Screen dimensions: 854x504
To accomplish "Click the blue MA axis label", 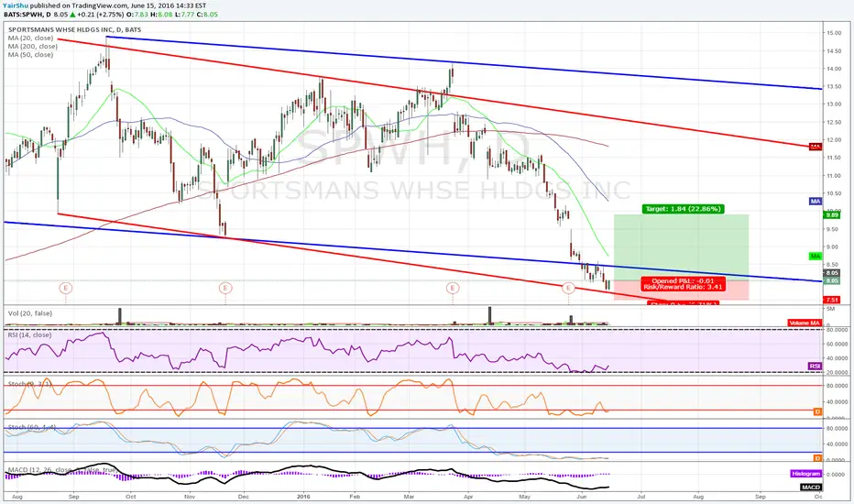I will pyautogui.click(x=816, y=202).
